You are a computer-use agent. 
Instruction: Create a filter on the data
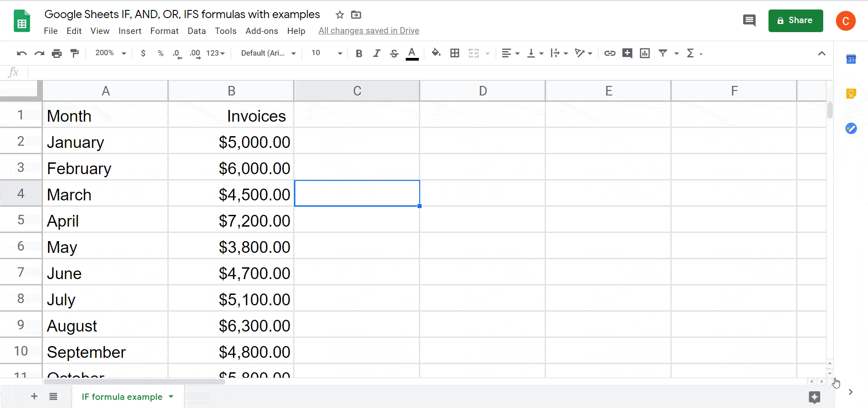[663, 53]
